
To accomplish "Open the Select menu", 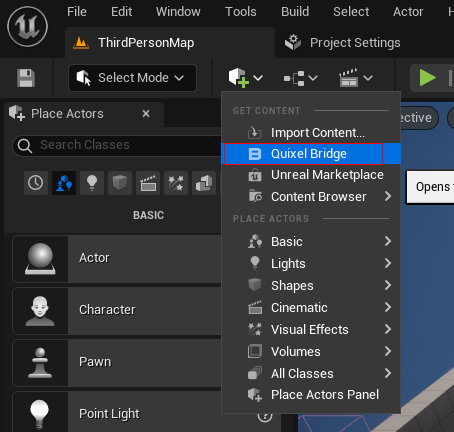I will pyautogui.click(x=351, y=12).
